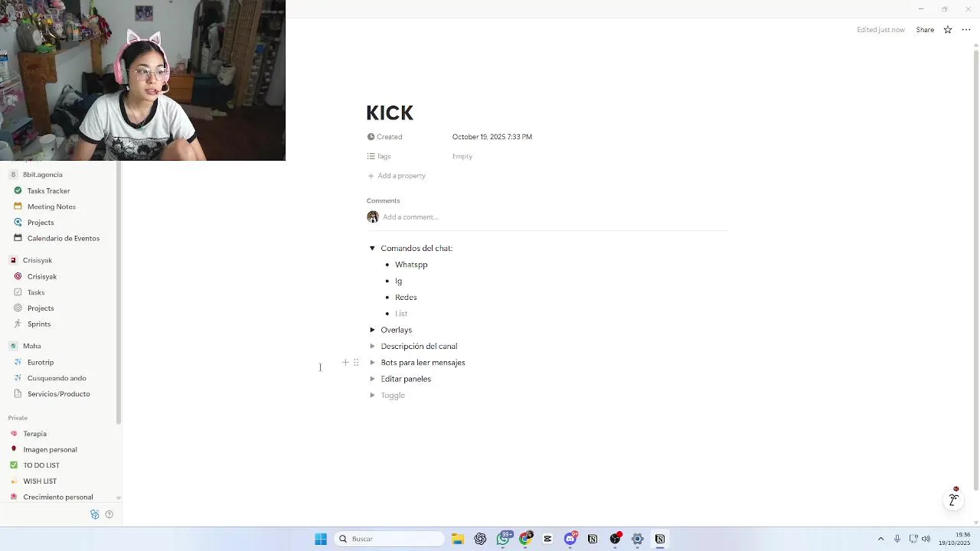Click the Sprints running-figure icon
The height and width of the screenshot is (551, 980).
[18, 324]
